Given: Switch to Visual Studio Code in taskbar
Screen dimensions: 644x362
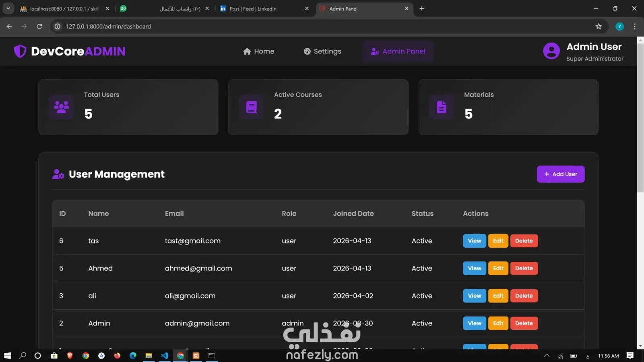Looking at the screenshot, I should (164, 356).
